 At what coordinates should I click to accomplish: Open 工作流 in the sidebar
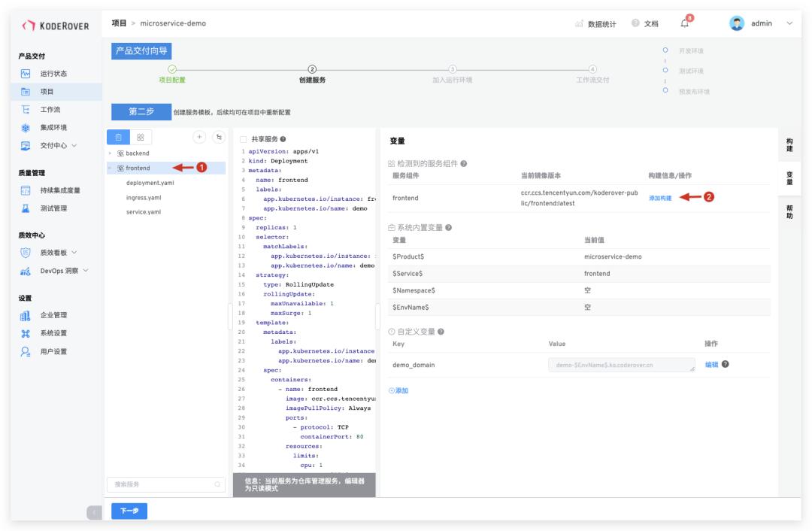[x=50, y=109]
